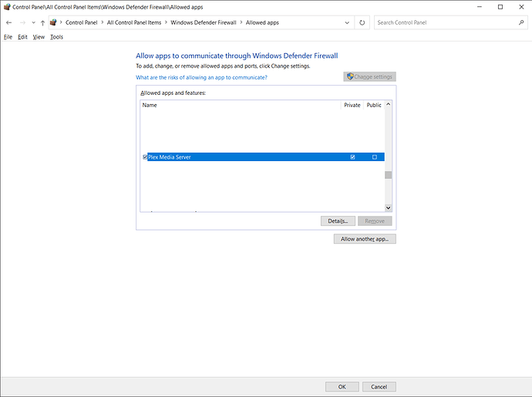Viewport: 532px width, 397px height.
Task: Expand the address bar history dropdown
Action: tap(347, 22)
